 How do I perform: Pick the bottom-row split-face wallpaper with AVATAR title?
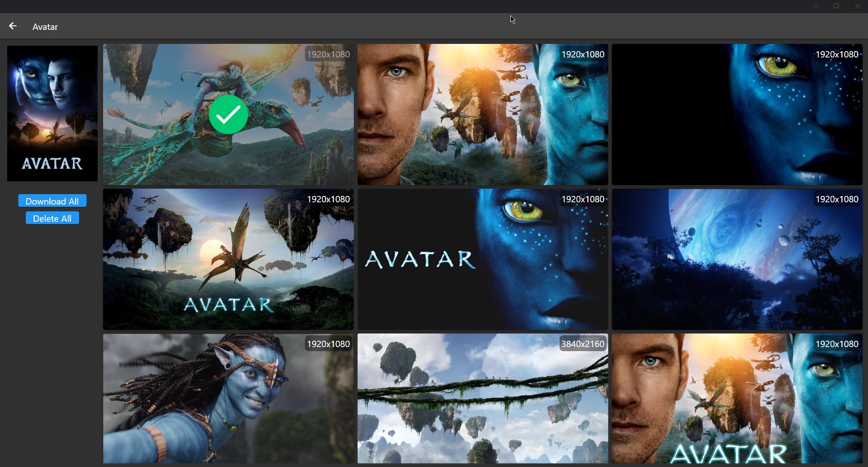pos(737,399)
